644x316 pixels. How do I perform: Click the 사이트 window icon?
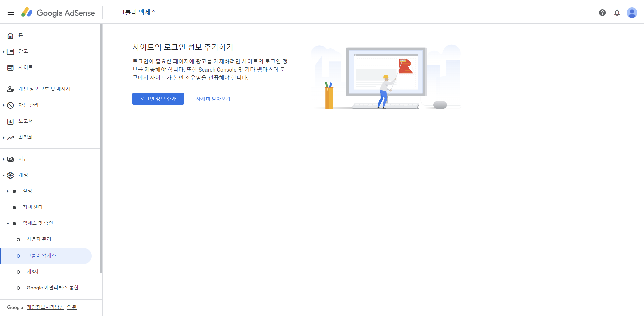tap(11, 67)
